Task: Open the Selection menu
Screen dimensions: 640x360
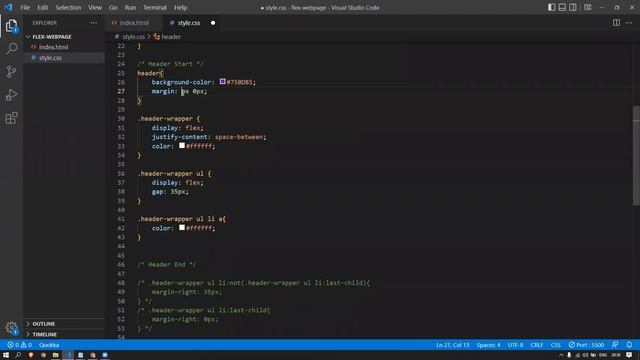Action: 68,7
